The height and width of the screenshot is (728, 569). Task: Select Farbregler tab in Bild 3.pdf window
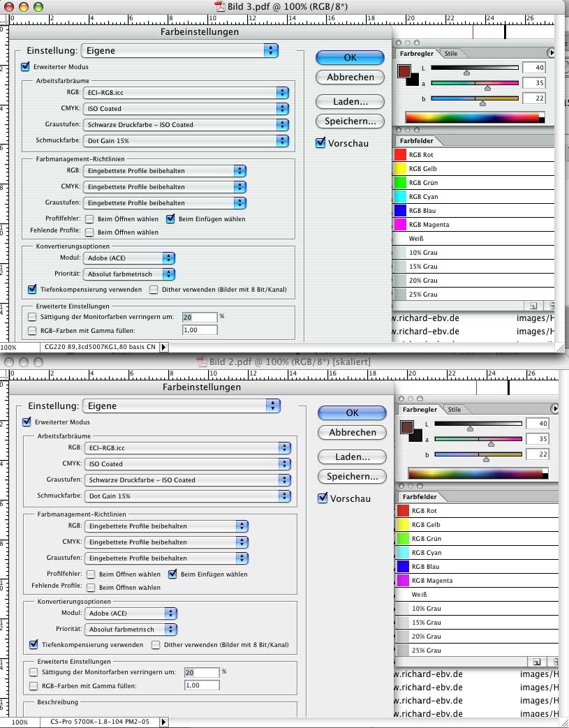point(417,53)
